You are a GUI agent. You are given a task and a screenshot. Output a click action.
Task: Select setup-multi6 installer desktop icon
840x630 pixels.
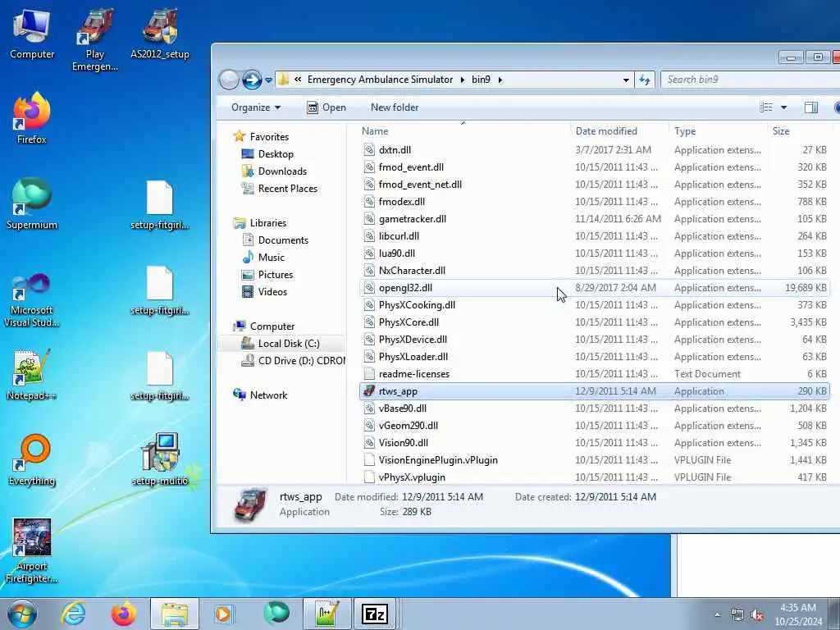(x=160, y=459)
